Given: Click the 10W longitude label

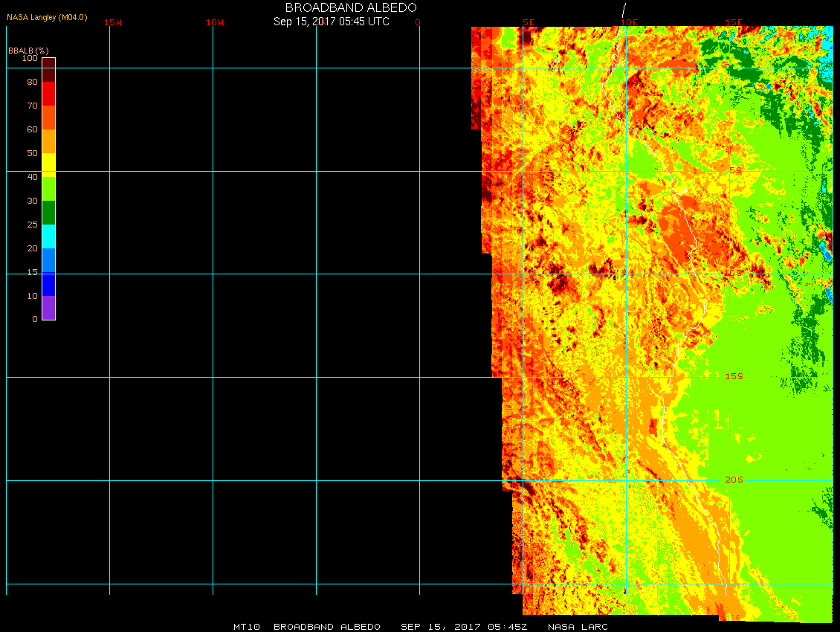Looking at the screenshot, I should point(215,22).
